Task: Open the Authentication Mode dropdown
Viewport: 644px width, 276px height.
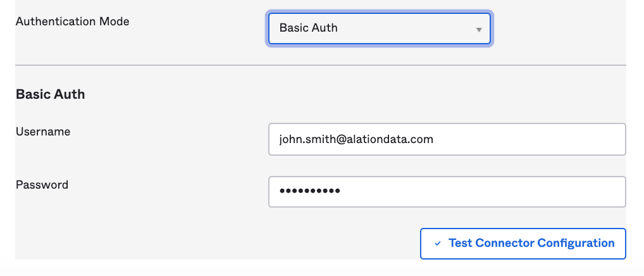Action: pyautogui.click(x=379, y=28)
